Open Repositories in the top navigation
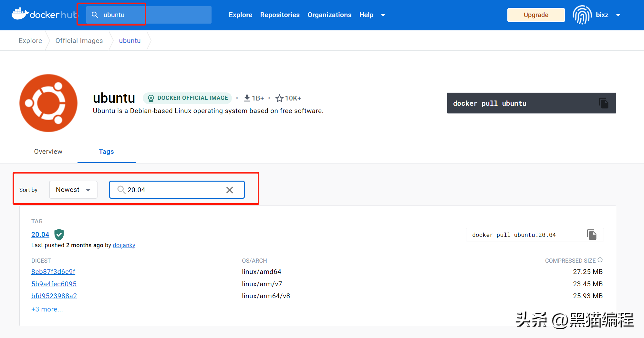The width and height of the screenshot is (644, 338). [280, 15]
